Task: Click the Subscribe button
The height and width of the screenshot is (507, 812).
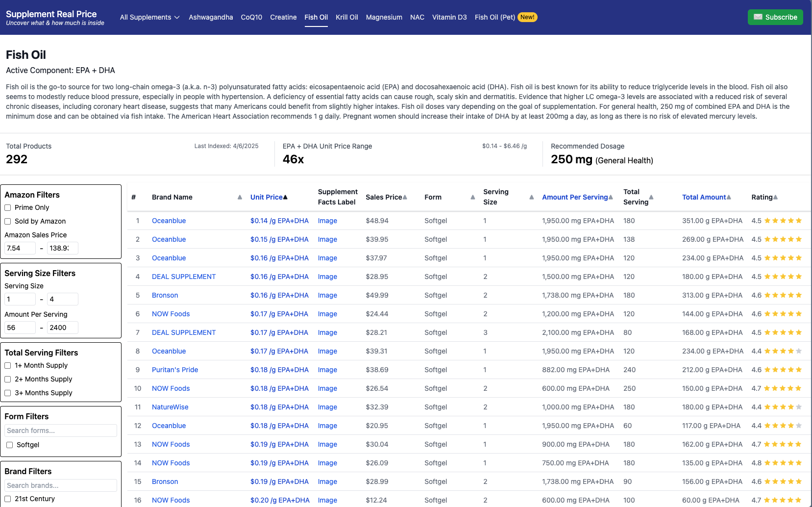Action: pyautogui.click(x=775, y=17)
